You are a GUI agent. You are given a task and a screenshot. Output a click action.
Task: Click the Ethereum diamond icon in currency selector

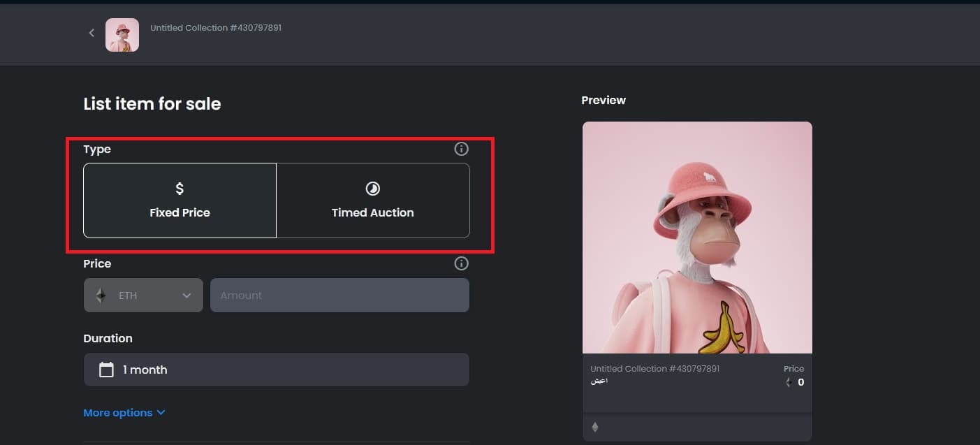tap(101, 296)
